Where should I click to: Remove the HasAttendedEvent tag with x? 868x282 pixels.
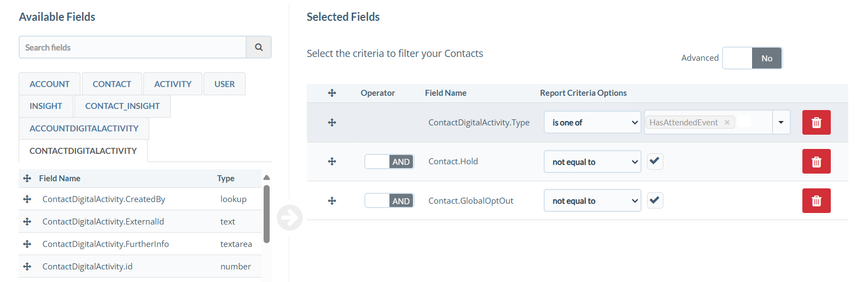tap(727, 123)
